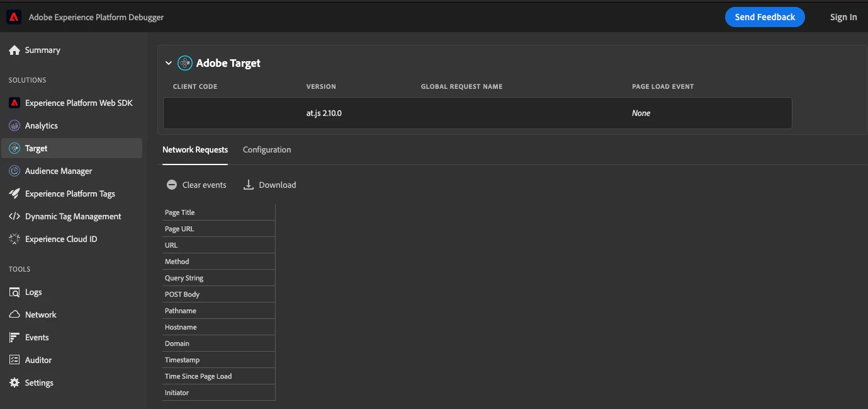This screenshot has height=409, width=868.
Task: Click the Method row label
Action: pos(177,262)
